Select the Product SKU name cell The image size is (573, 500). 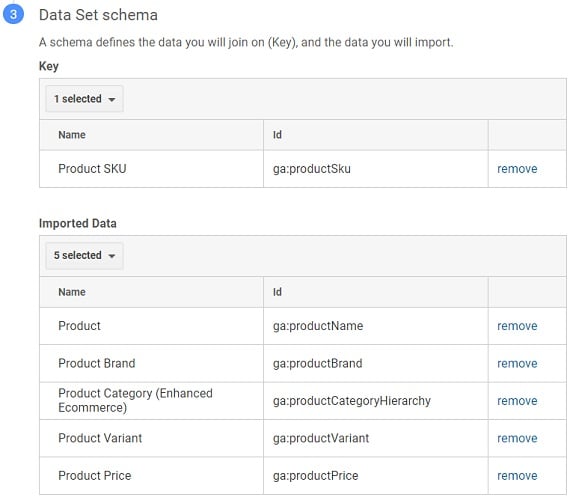coord(151,169)
